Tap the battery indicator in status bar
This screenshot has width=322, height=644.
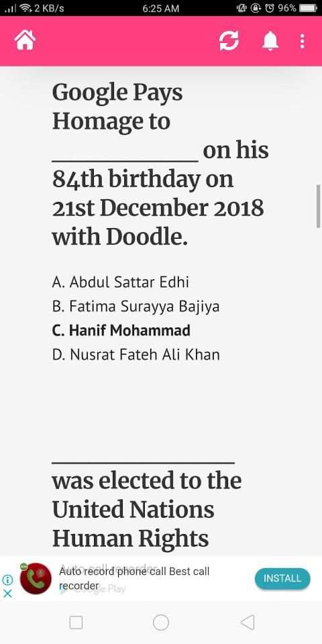pos(308,8)
